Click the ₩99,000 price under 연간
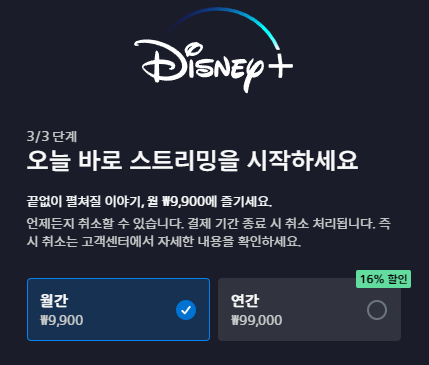 [257, 320]
